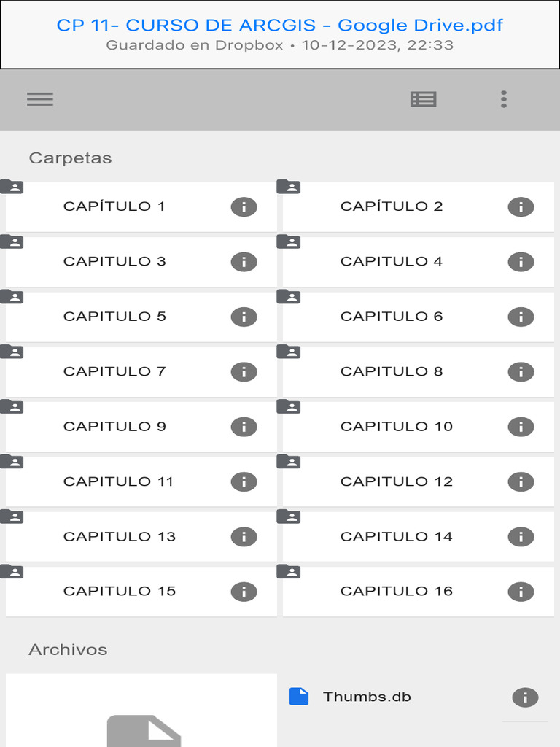The height and width of the screenshot is (747, 560).
Task: Show info for CAPITULO 11 folder
Action: point(244,481)
